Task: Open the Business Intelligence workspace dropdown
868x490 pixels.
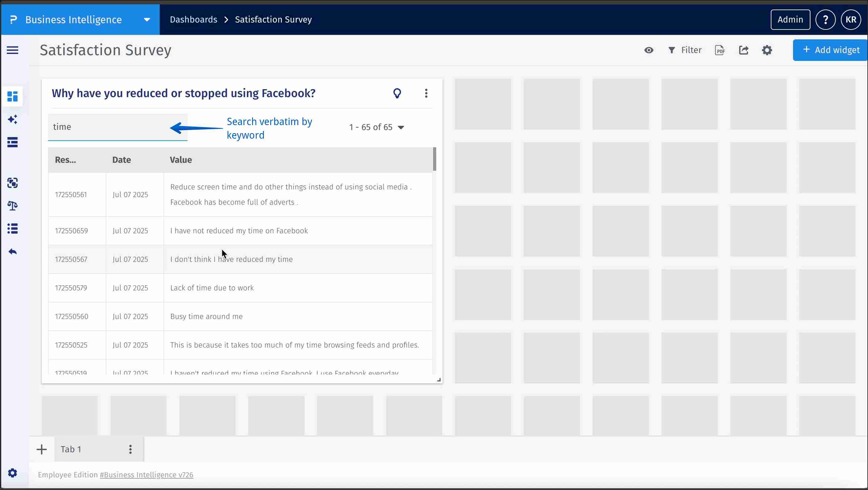Action: [x=146, y=19]
